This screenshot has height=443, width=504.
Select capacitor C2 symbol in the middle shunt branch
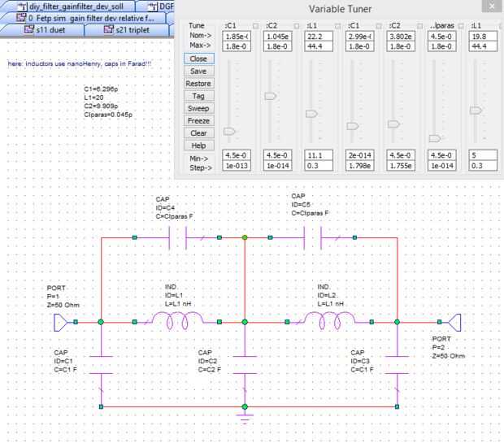pyautogui.click(x=245, y=365)
